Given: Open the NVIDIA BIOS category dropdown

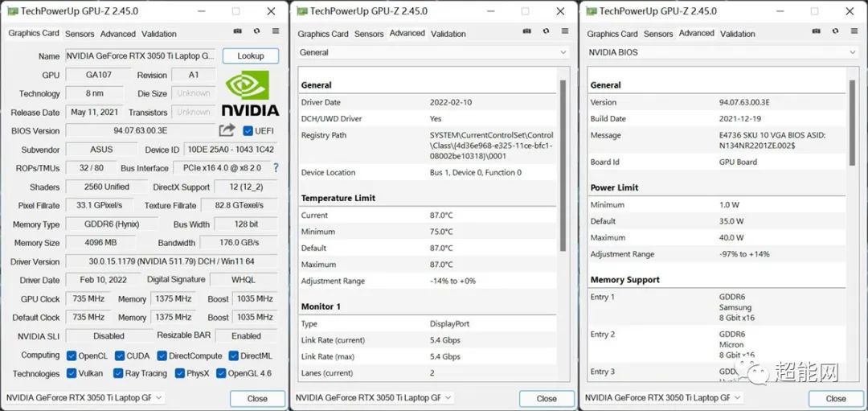Looking at the screenshot, I should tap(723, 52).
